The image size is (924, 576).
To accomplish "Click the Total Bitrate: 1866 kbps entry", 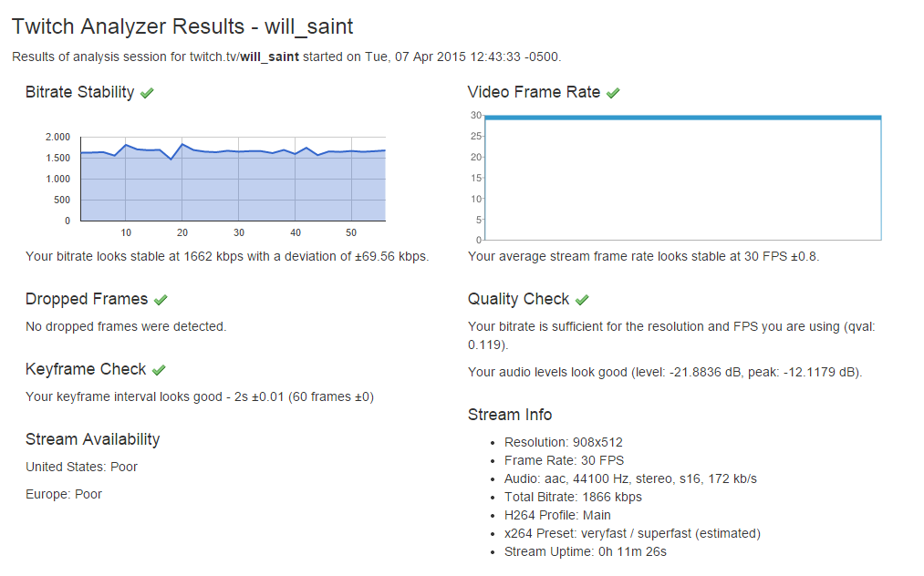I will pyautogui.click(x=573, y=497).
